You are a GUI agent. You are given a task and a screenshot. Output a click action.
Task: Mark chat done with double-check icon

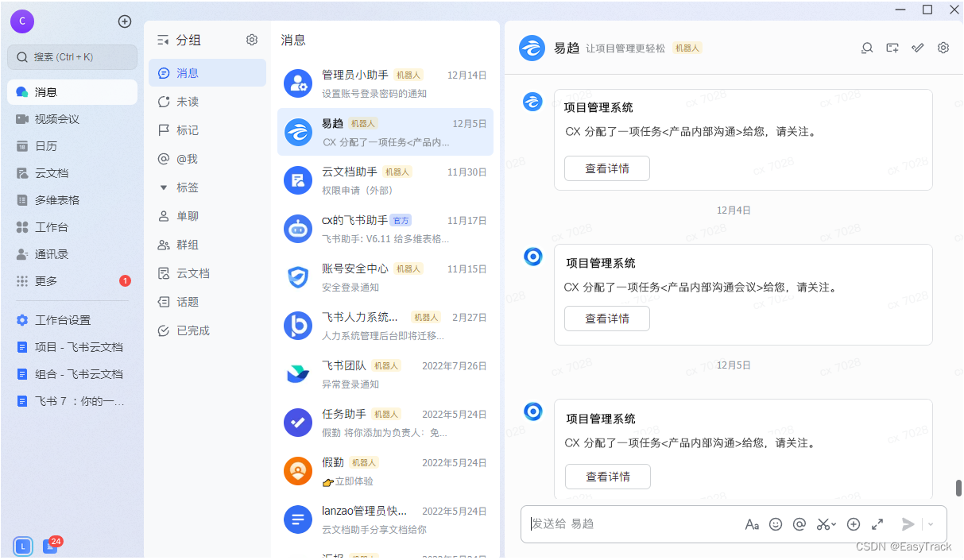[918, 48]
